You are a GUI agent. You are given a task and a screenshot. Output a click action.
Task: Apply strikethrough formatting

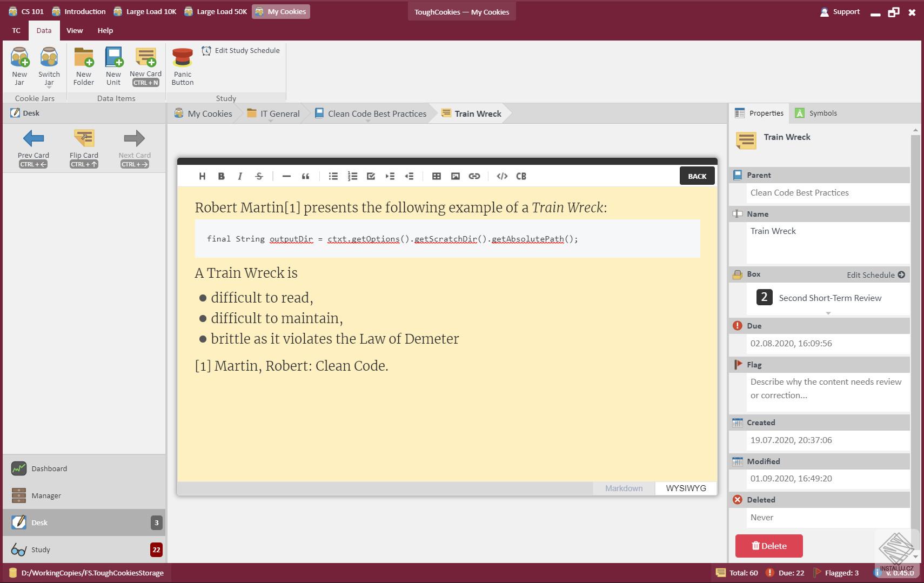259,176
